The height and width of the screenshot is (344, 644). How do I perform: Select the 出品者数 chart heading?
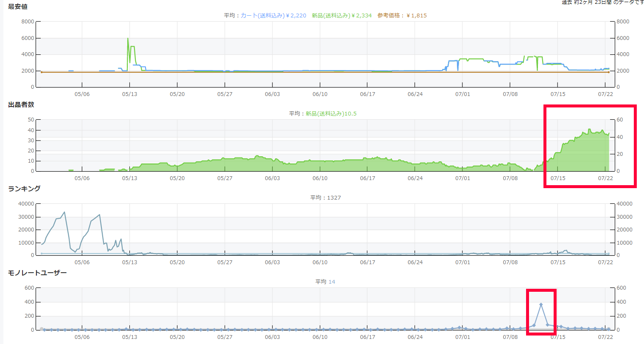point(21,104)
